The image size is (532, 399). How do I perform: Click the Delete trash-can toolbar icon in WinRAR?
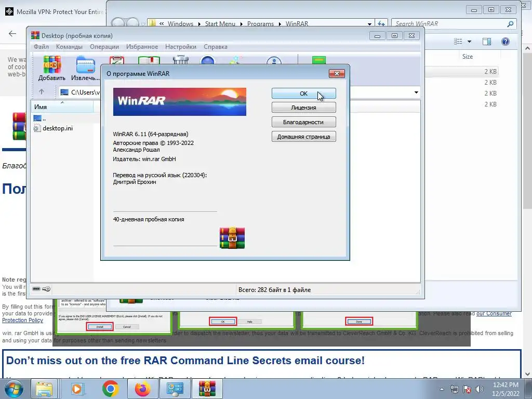(x=180, y=60)
